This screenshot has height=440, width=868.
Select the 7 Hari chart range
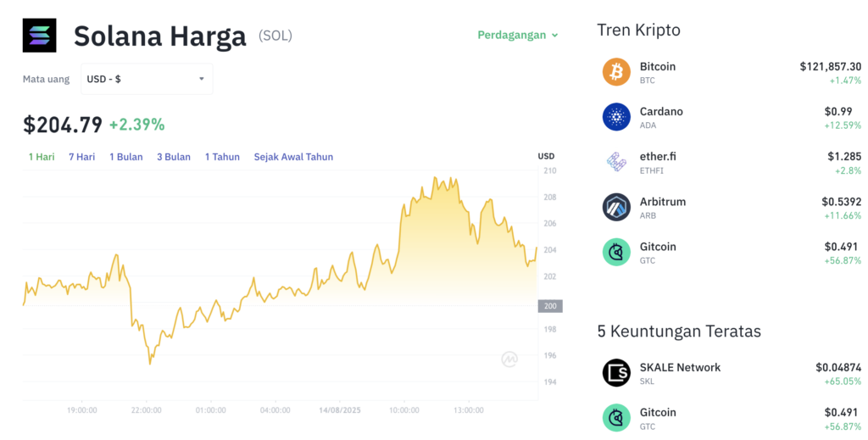coord(82,157)
